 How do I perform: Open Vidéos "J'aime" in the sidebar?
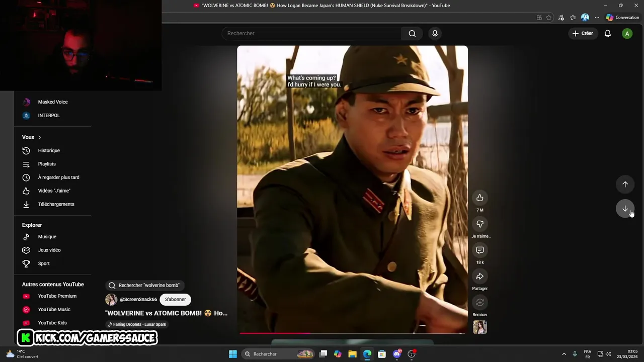[x=53, y=191]
